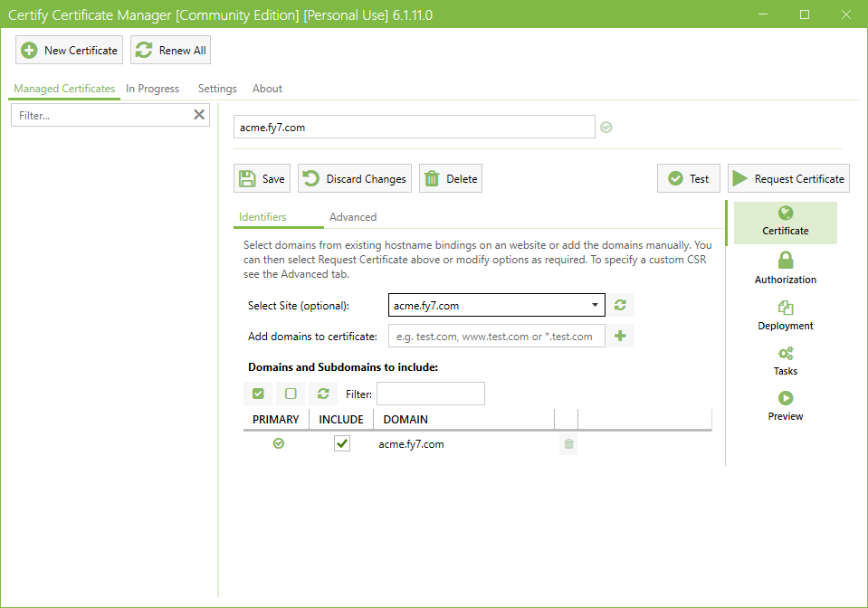868x608 pixels.
Task: Click the Add domains to certificate field
Action: pyautogui.click(x=497, y=337)
